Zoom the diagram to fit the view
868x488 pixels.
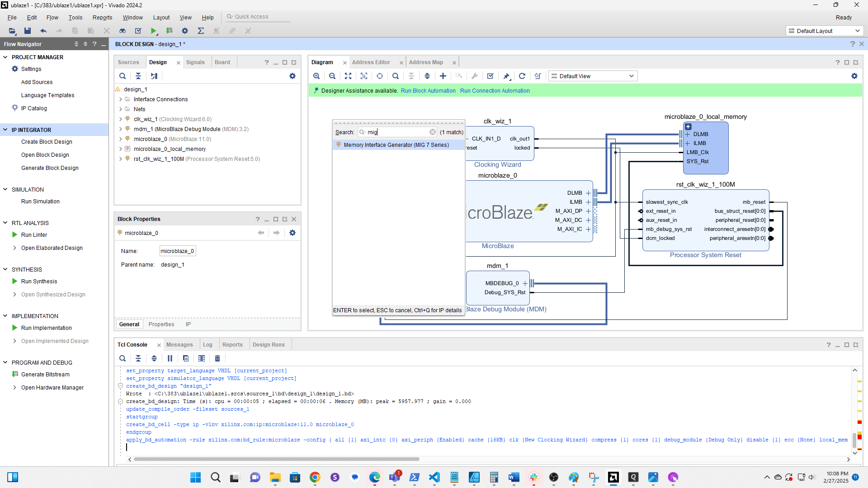[x=348, y=76]
